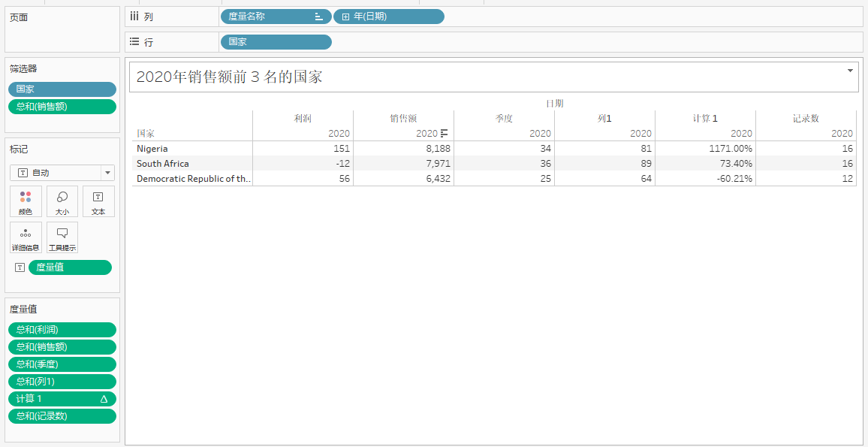Select the 国家 filter pill

coord(62,89)
